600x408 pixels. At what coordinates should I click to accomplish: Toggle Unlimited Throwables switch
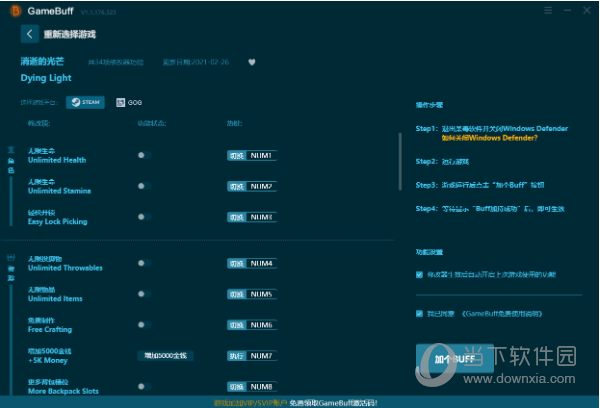[x=144, y=263]
